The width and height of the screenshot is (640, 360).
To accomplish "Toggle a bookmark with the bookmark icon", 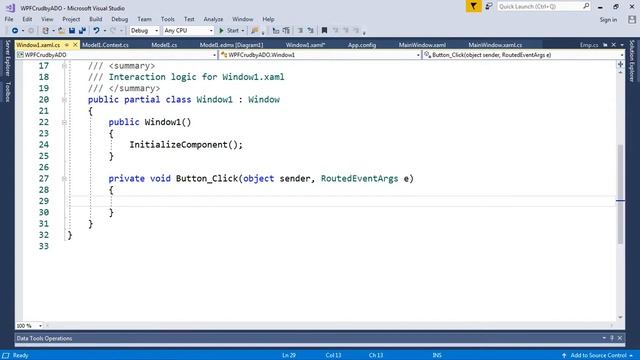I will pos(324,31).
